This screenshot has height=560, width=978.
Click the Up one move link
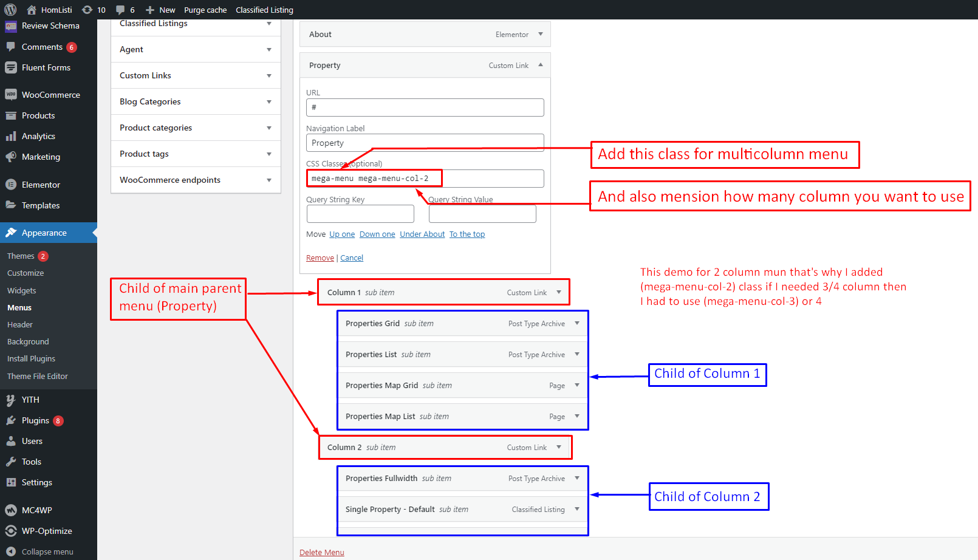click(x=342, y=234)
